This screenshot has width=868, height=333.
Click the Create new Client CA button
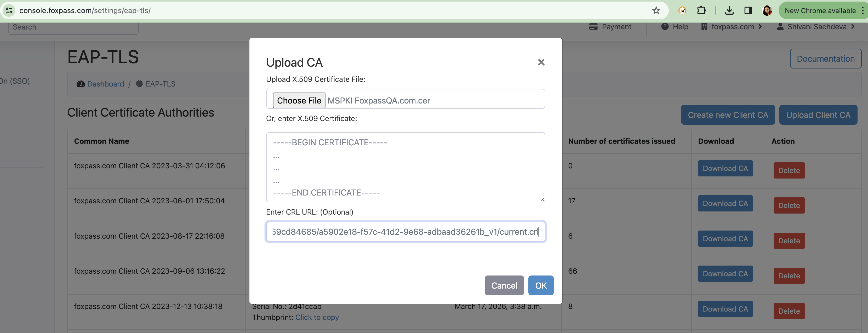coord(728,114)
